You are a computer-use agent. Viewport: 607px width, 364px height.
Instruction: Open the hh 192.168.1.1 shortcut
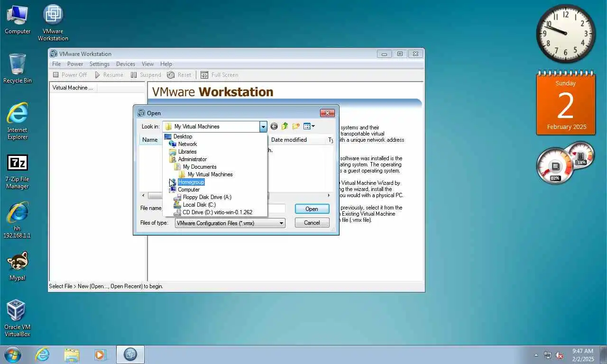point(18,220)
